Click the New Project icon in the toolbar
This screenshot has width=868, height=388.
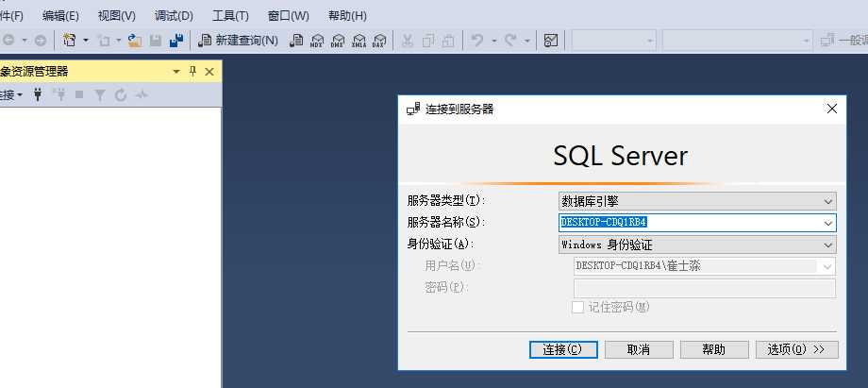tap(69, 40)
